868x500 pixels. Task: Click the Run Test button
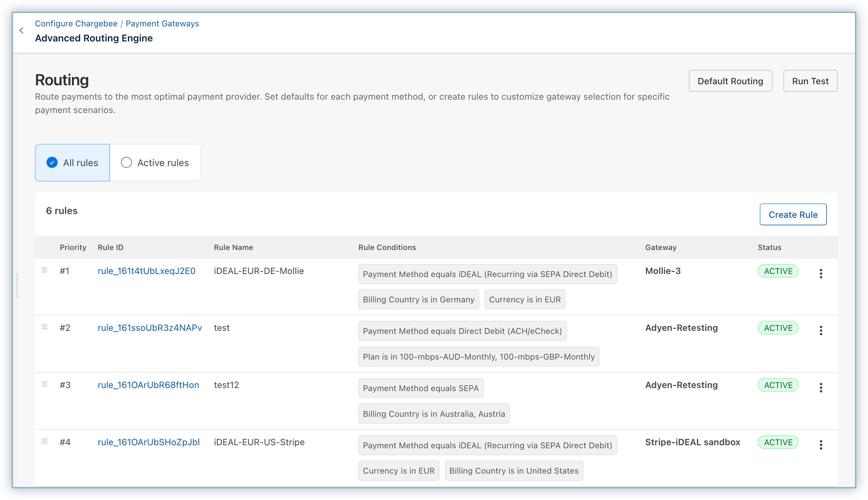point(810,81)
